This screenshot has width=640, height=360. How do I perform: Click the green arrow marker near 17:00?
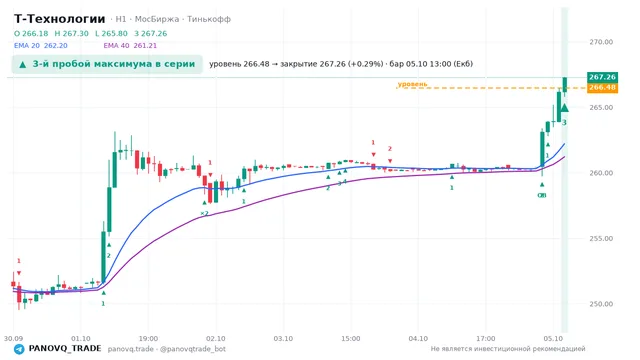[x=452, y=177]
